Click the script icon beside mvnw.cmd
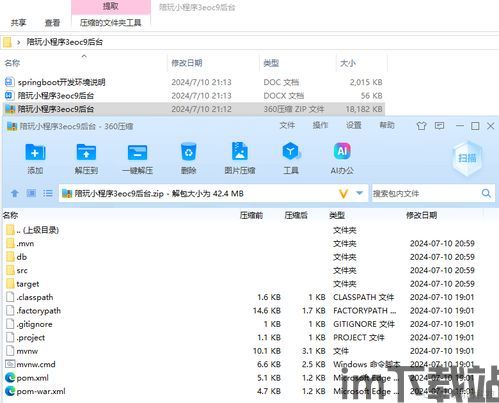 10,364
